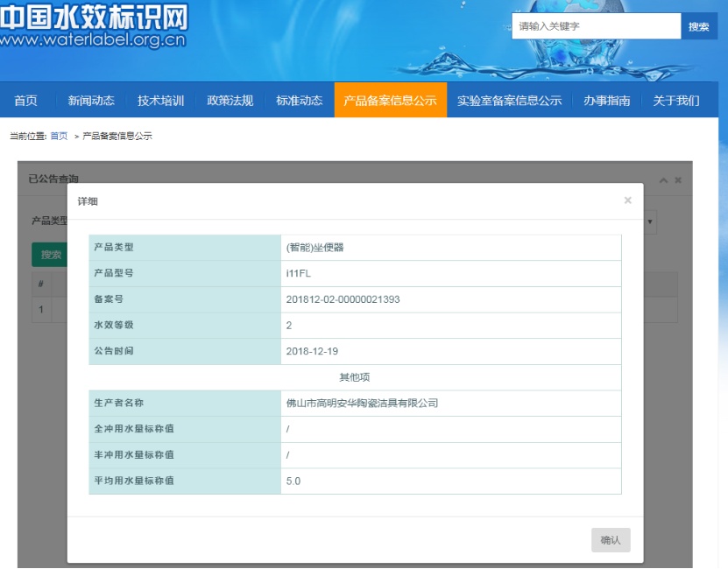Screen dimensions: 728x569
Task: Click the green 搜索 button behind the dialog
Action: pyautogui.click(x=51, y=255)
